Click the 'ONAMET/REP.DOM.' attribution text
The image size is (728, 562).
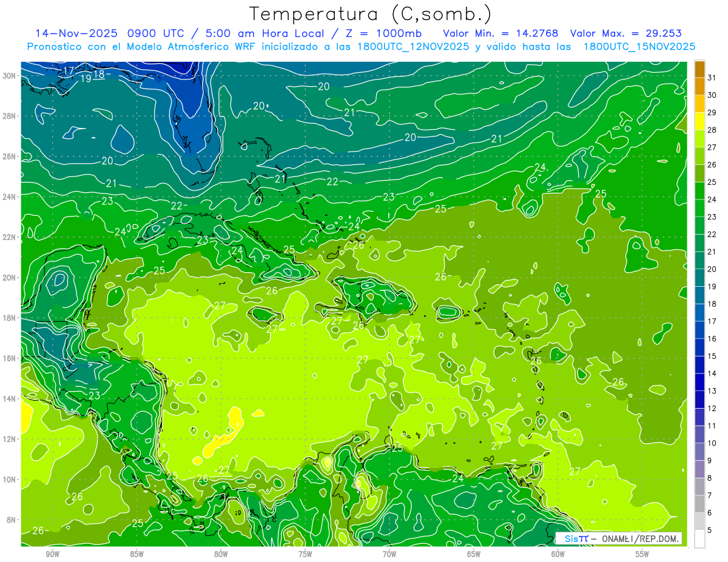[x=640, y=538]
